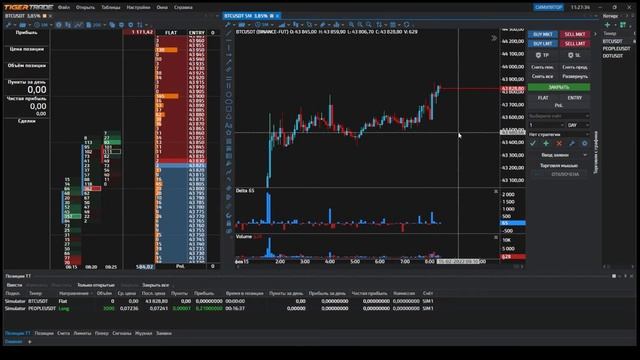Click Только открытые filter in positions panel
640x360 pixels.
(x=96, y=285)
